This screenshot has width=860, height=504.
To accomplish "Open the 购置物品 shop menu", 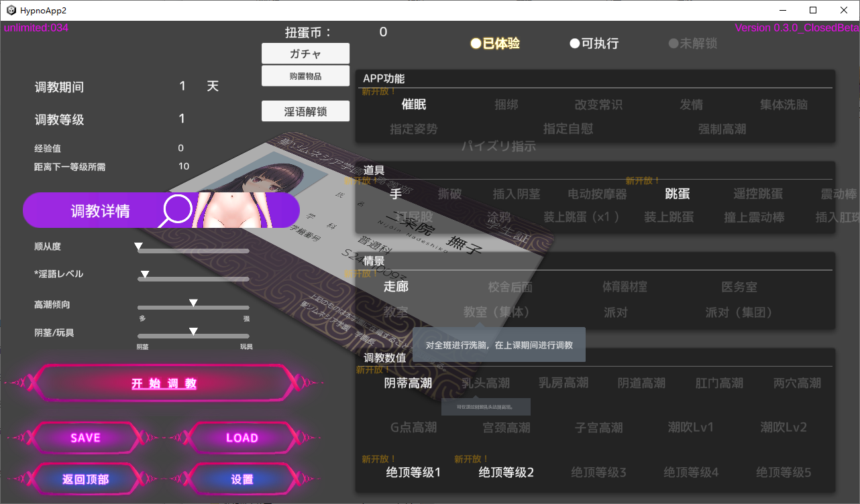I will (305, 76).
